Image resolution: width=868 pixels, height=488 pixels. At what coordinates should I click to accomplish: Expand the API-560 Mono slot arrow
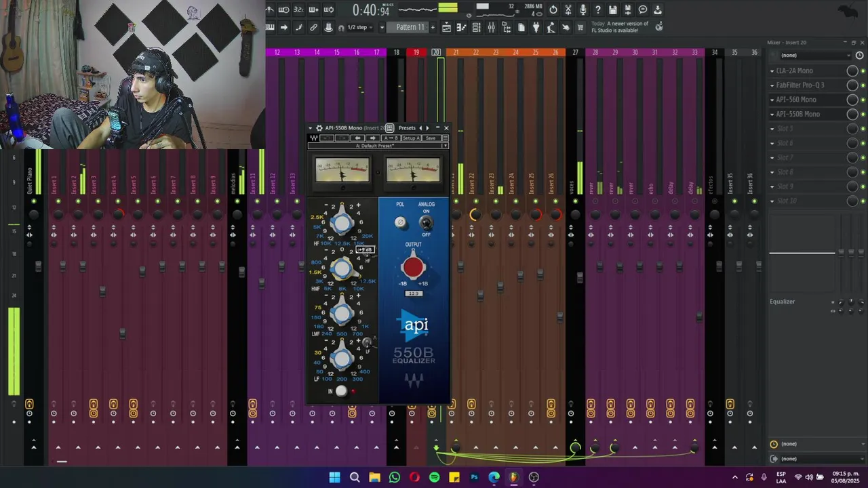pos(772,100)
